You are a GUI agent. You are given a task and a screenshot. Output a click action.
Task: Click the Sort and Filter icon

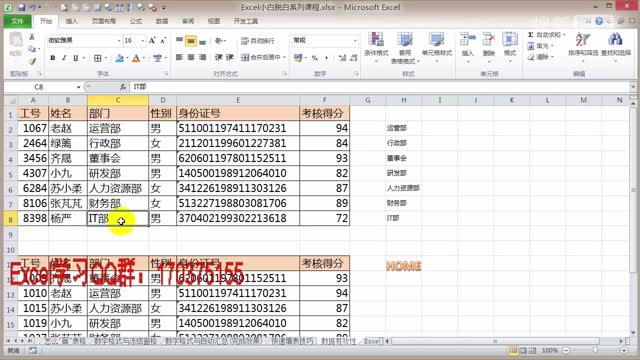[x=582, y=40]
